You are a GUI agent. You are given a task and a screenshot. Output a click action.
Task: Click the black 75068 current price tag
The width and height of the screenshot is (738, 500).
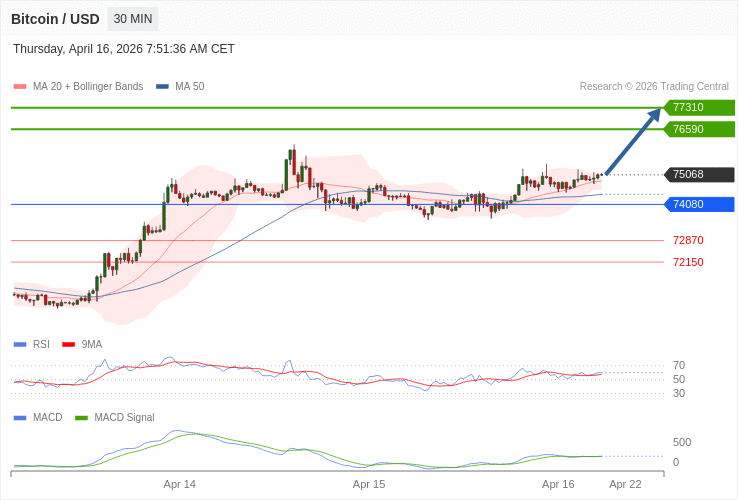(699, 174)
